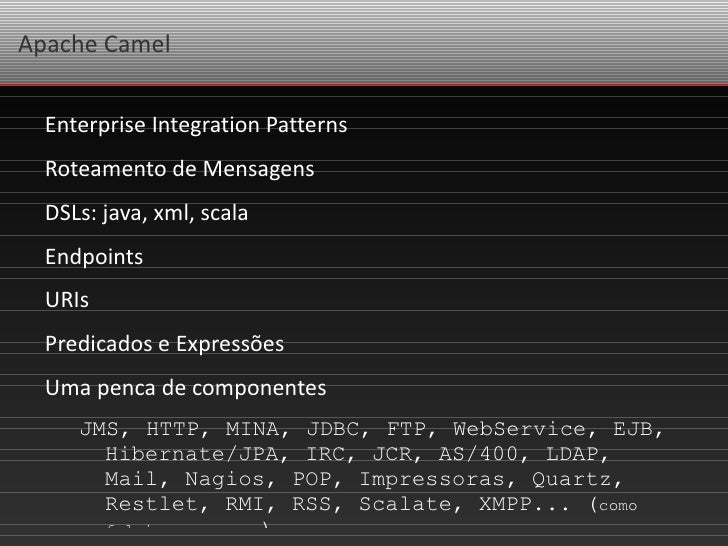This screenshot has width=728, height=546.
Task: Click the Apache Camel slide title
Action: (94, 45)
